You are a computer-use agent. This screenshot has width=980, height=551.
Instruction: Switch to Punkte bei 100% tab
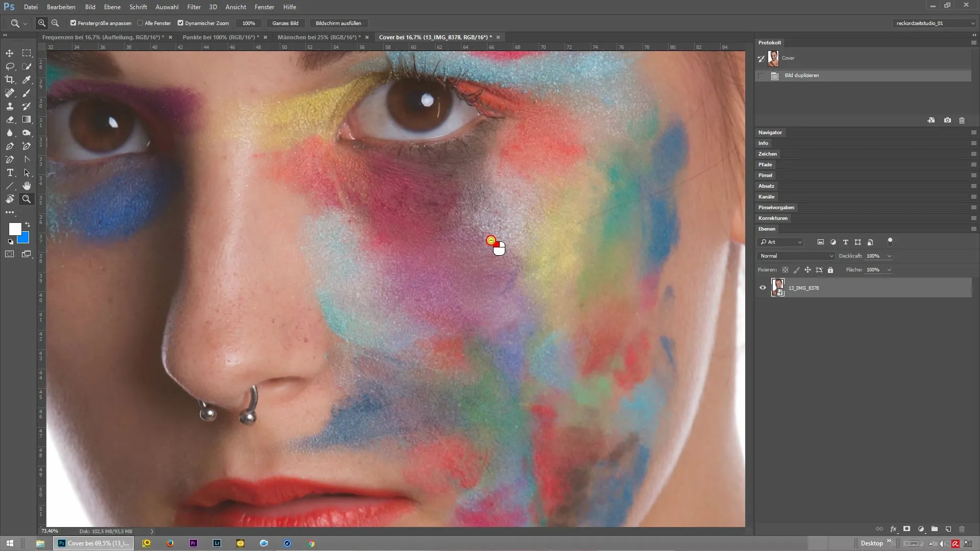click(220, 37)
